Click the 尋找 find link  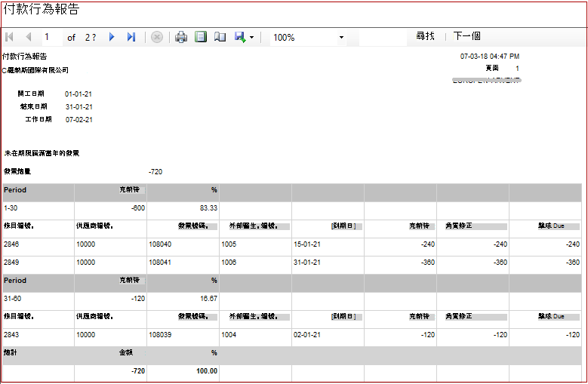[425, 36]
